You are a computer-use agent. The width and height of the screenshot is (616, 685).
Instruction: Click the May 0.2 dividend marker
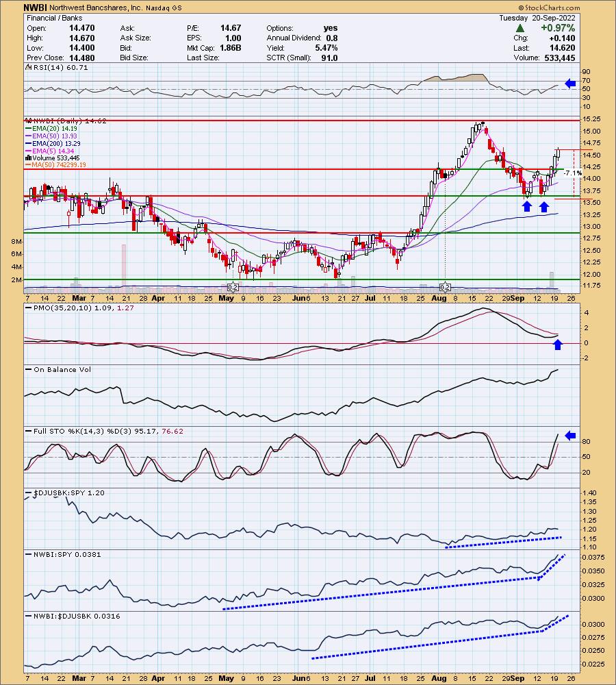(x=233, y=287)
